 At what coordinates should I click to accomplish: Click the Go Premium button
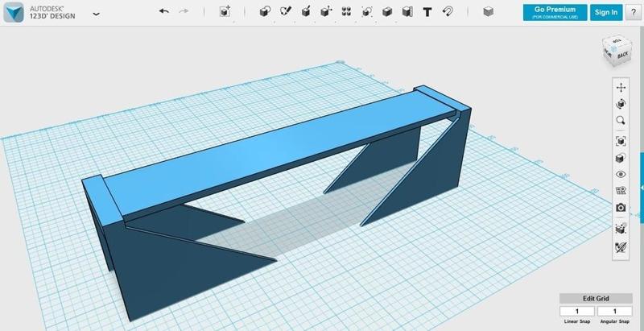[552, 12]
